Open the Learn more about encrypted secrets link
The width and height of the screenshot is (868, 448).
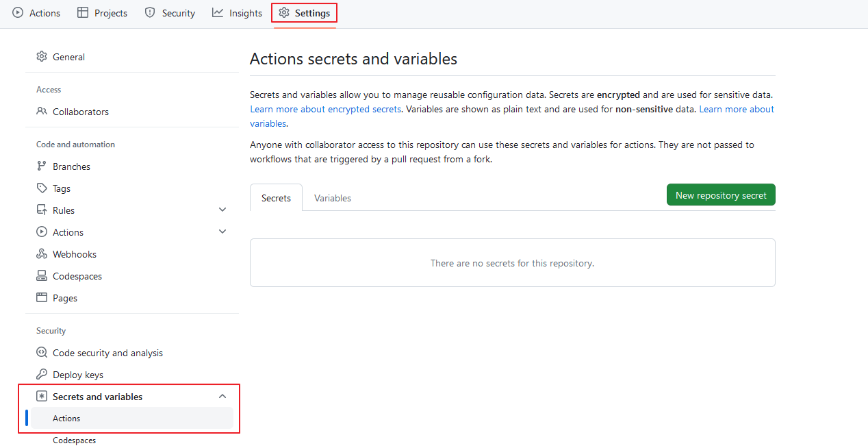[325, 110]
